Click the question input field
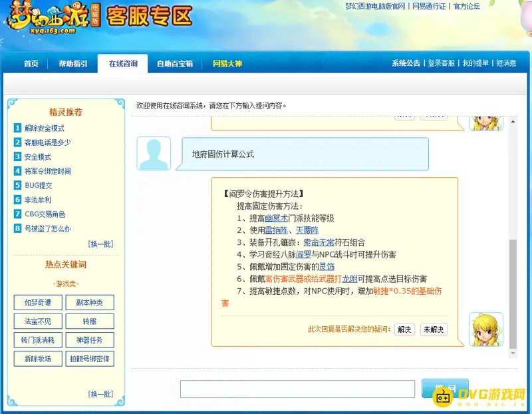 297,389
